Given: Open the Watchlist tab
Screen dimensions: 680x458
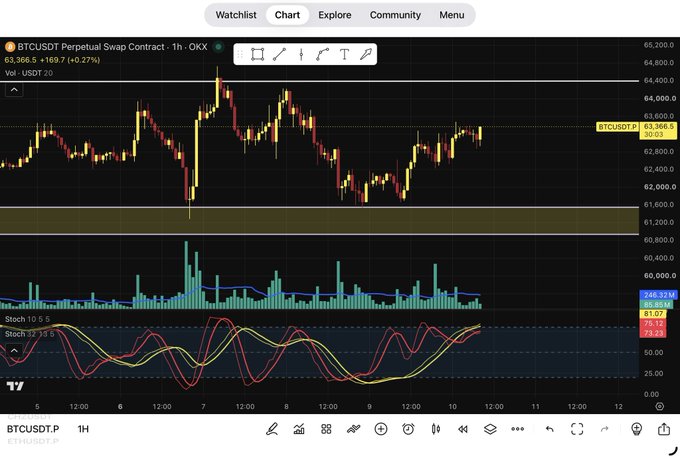Looking at the screenshot, I should (236, 15).
